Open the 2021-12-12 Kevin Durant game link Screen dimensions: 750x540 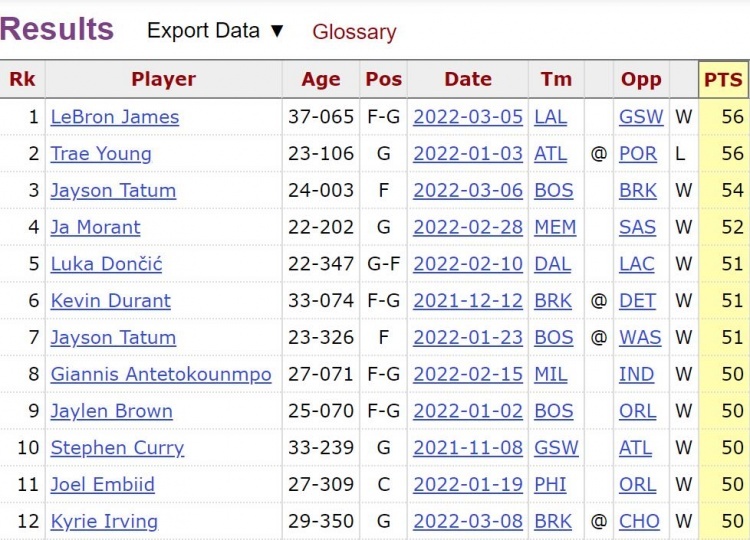(468, 301)
